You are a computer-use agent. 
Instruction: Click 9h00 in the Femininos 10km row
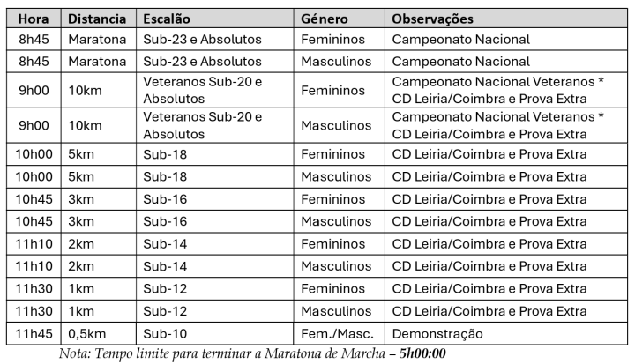coord(35,90)
